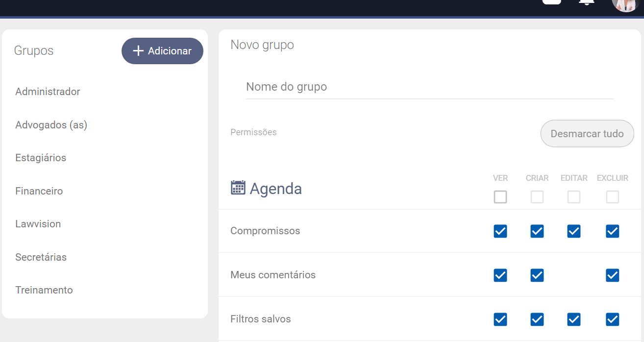644x342 pixels.
Task: Check the Agenda VER header checkbox
Action: (x=500, y=197)
